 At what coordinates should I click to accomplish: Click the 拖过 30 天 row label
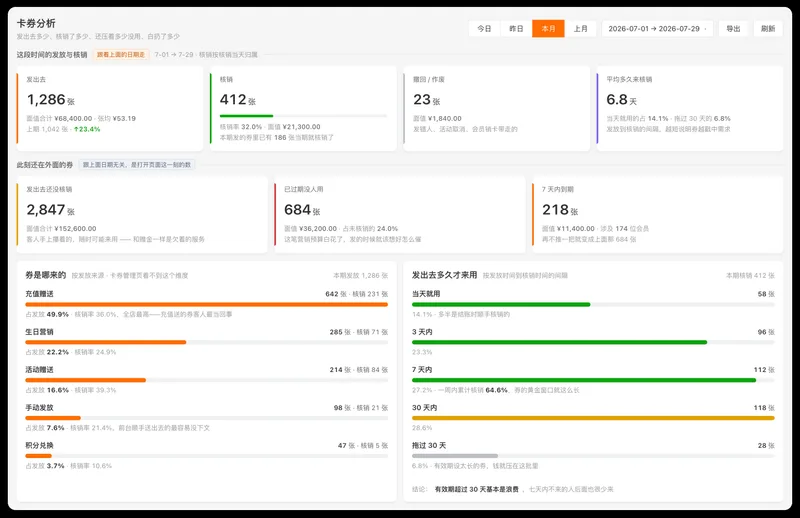click(429, 446)
